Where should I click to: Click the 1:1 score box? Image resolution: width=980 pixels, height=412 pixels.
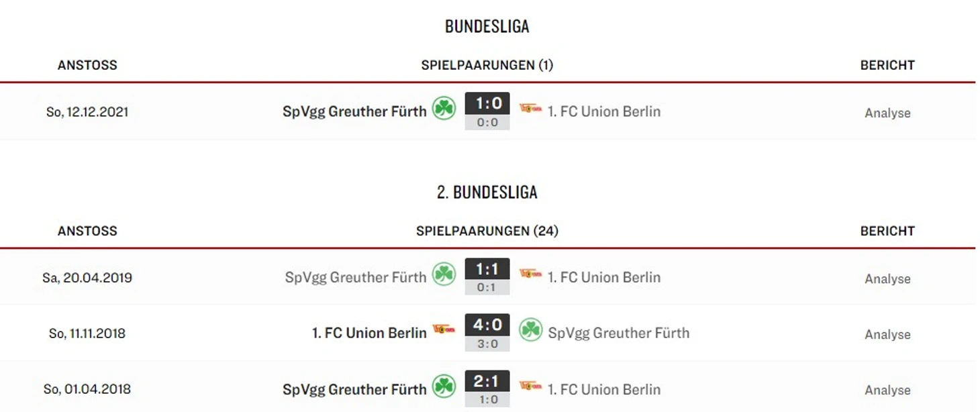(487, 269)
